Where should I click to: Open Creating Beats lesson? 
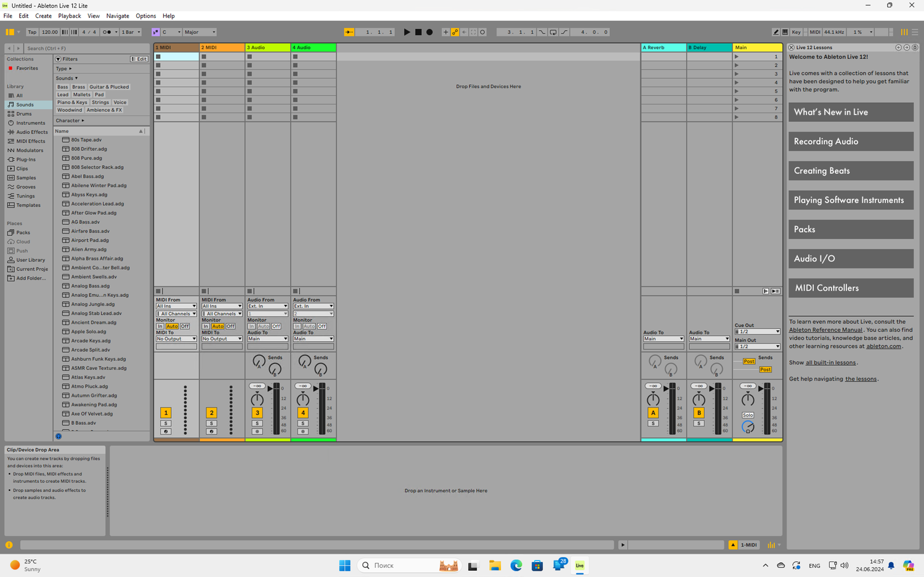pyautogui.click(x=851, y=171)
